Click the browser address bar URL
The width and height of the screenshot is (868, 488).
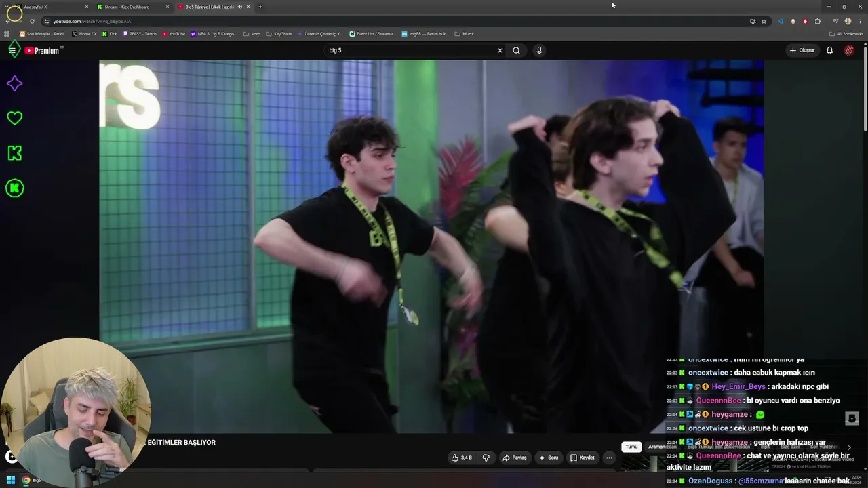92,21
